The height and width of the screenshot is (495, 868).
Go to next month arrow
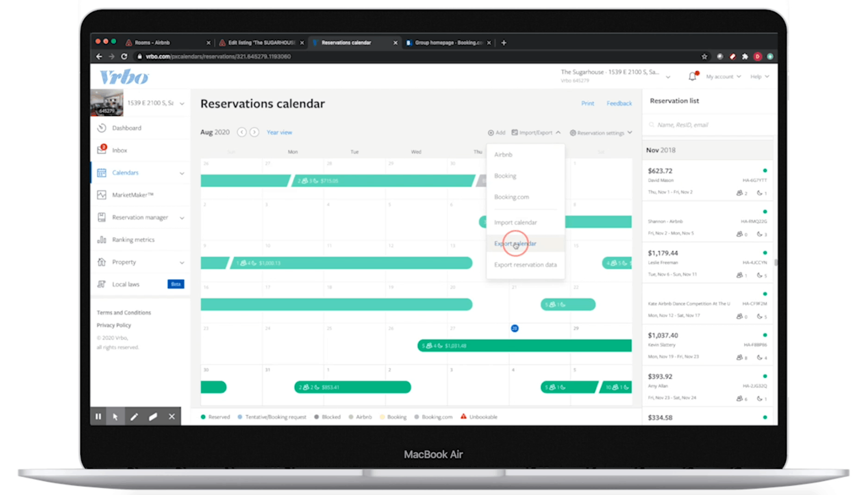click(x=254, y=132)
